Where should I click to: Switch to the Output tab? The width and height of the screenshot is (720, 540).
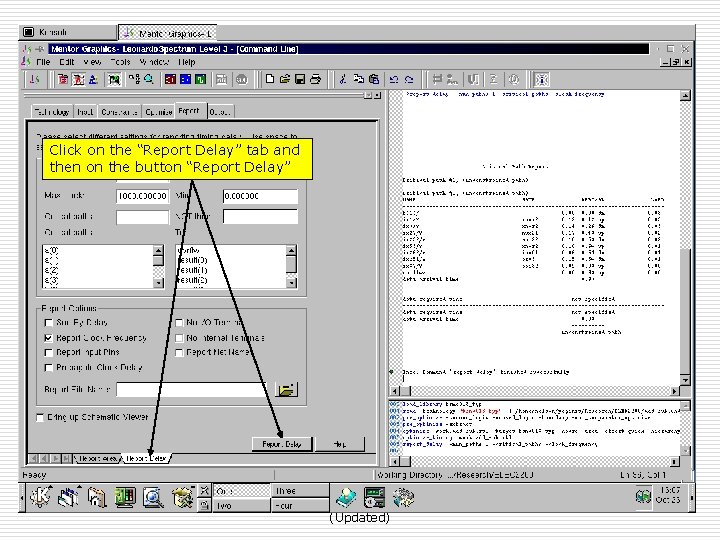[220, 112]
